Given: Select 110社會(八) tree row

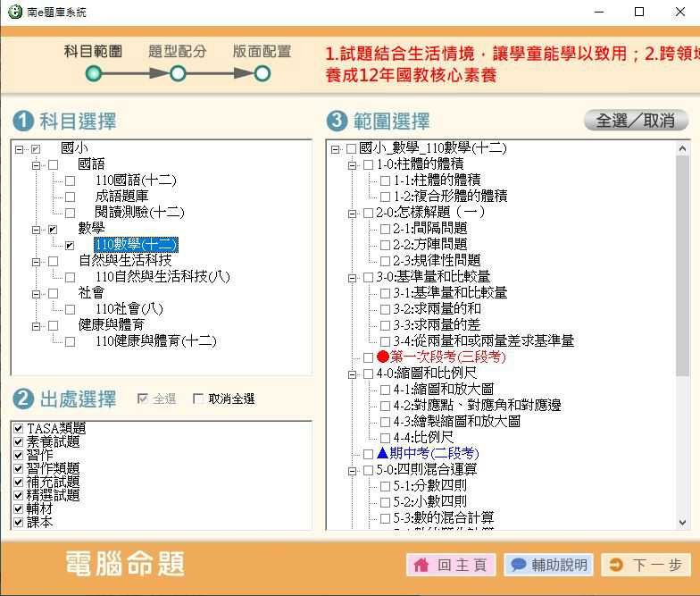Looking at the screenshot, I should pyautogui.click(x=129, y=309).
